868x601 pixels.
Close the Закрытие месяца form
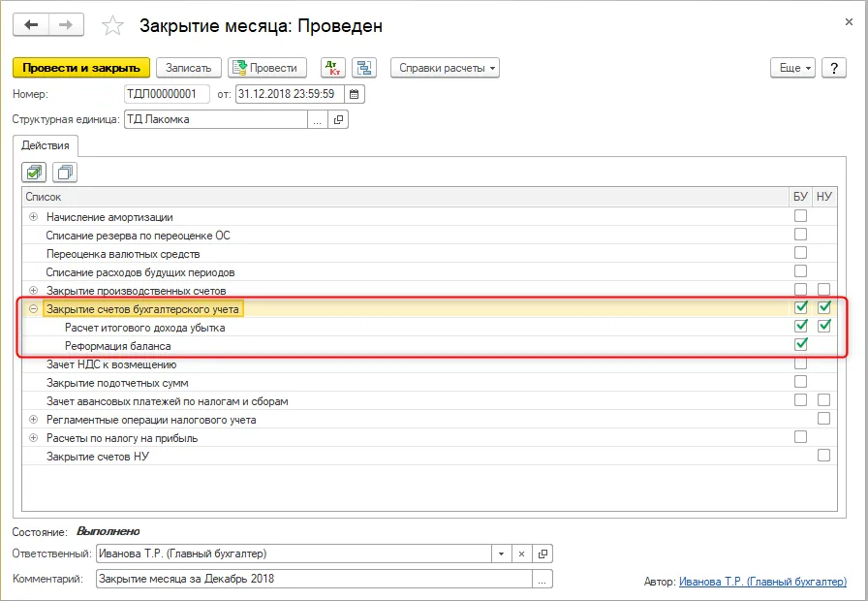849,22
